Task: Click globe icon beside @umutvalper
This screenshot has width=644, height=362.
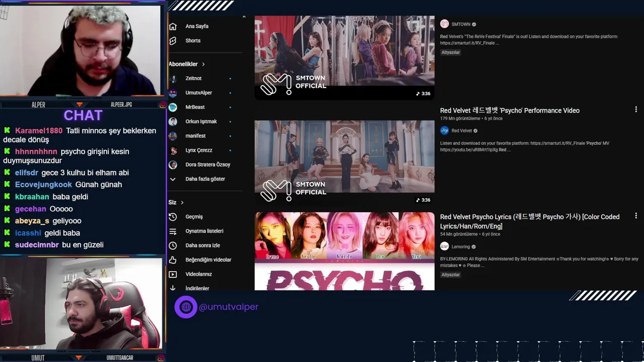Action: [x=186, y=307]
